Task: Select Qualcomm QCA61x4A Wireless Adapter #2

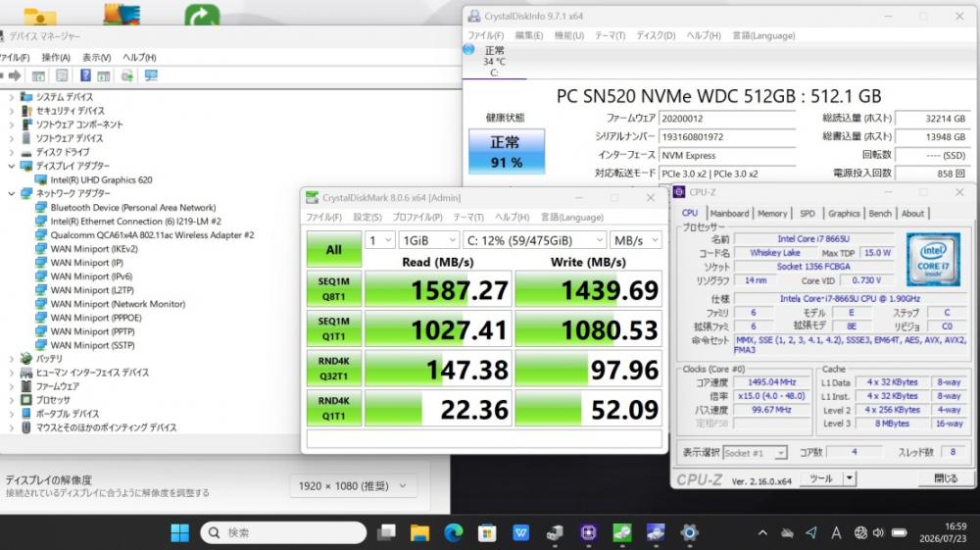Action: (153, 235)
